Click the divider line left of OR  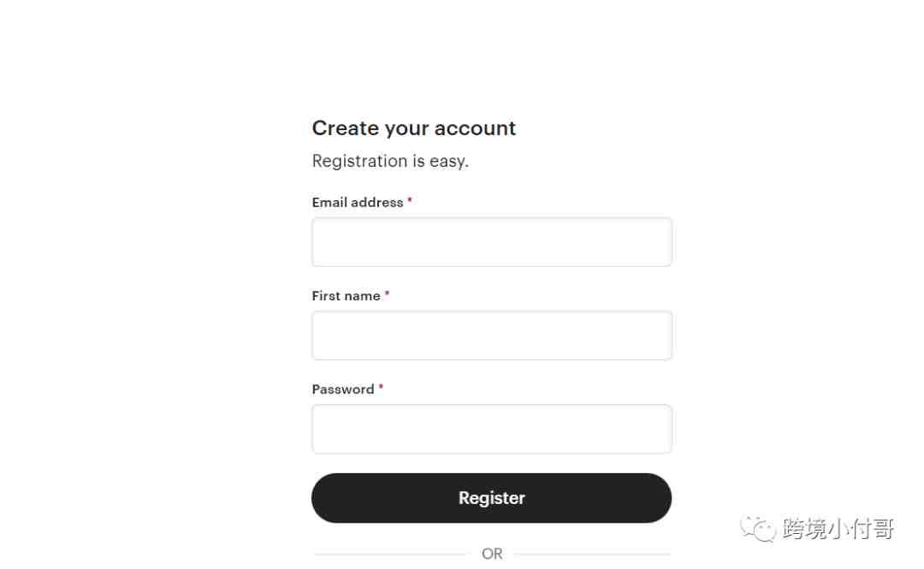click(x=390, y=554)
